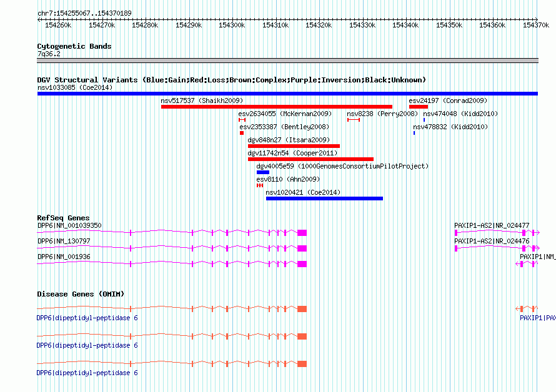Click the DGV Structural Variants track title
Viewport: 556px width, 392px height.
click(x=232, y=80)
